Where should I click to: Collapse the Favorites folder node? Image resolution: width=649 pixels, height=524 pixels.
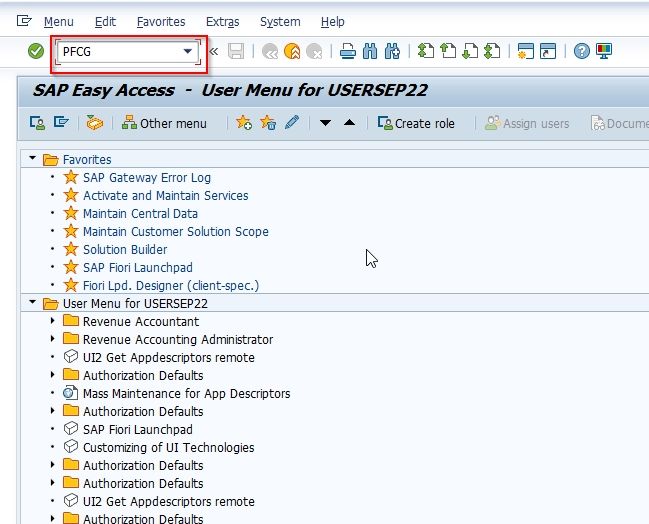(x=32, y=158)
